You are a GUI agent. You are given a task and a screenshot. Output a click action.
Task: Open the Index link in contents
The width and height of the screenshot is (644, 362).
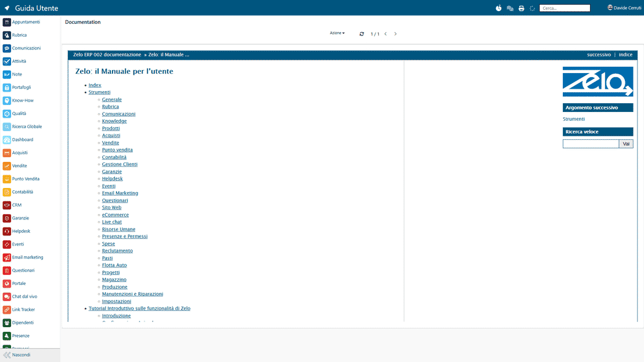(x=95, y=85)
